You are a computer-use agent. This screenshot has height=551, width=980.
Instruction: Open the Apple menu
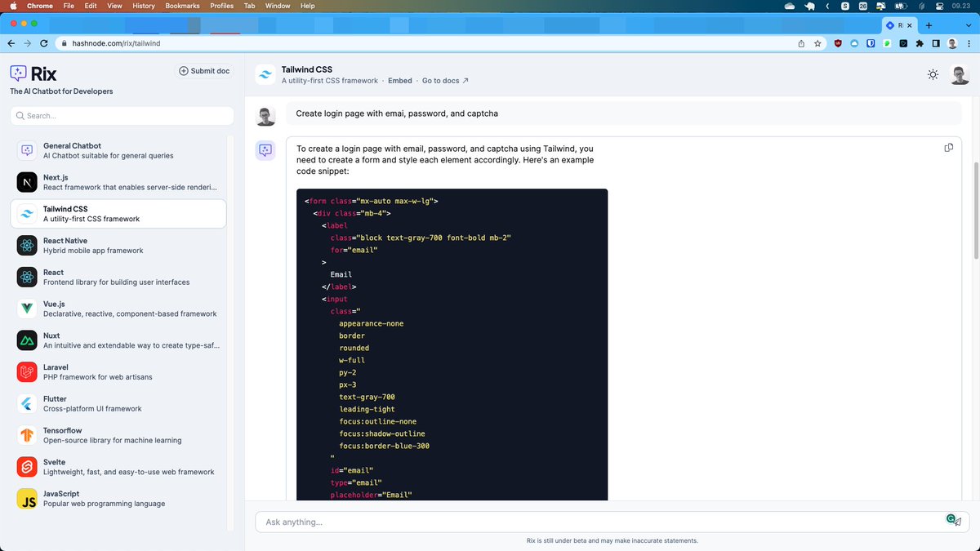tap(13, 6)
